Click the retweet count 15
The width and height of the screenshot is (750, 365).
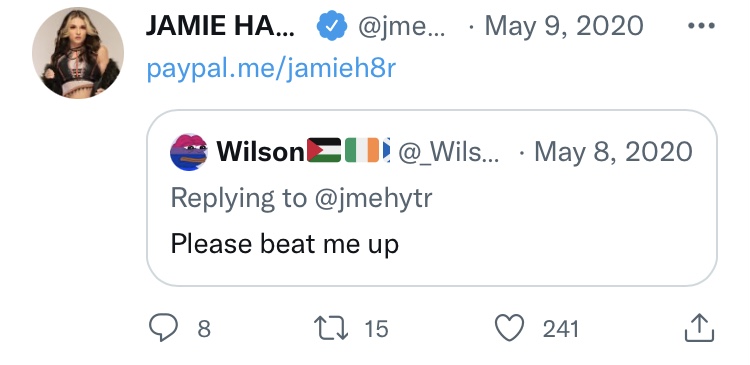click(x=376, y=329)
